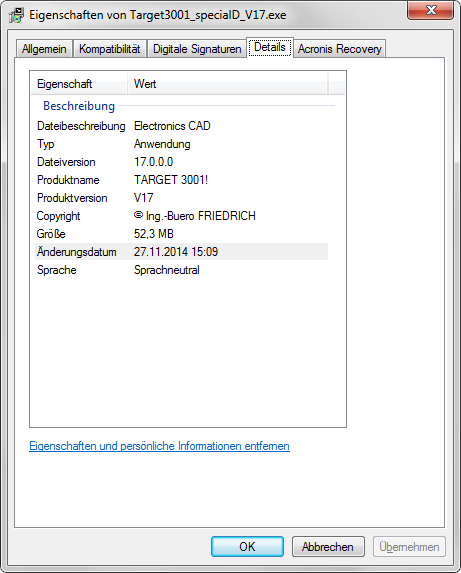This screenshot has width=461, height=573.
Task: Click the Abbrechen button
Action: click(x=328, y=547)
